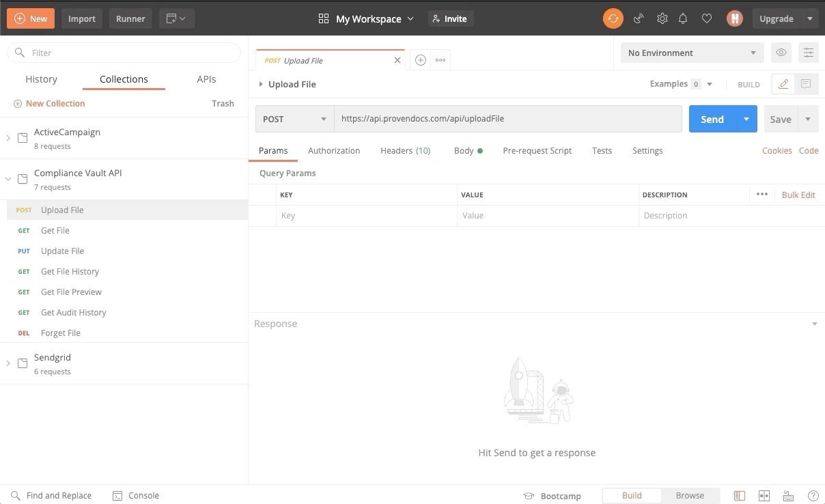
Task: Open Headers (10) tab
Action: 406,150
